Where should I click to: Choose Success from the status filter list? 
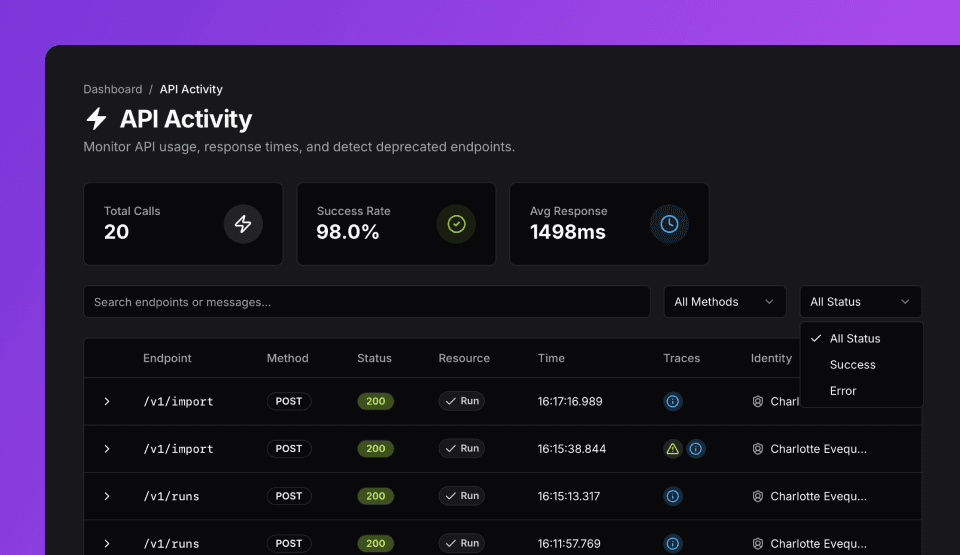852,365
